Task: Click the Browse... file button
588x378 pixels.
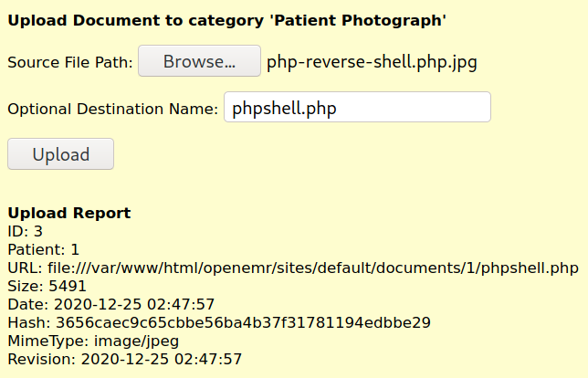Action: (199, 62)
